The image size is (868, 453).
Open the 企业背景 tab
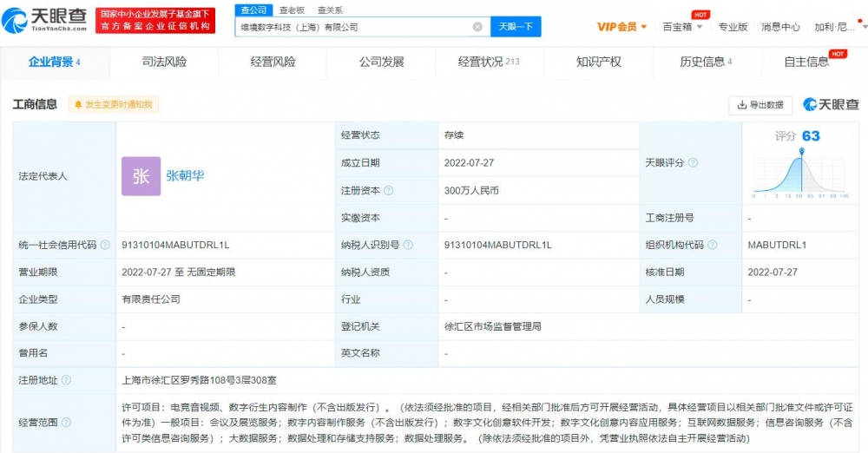tap(55, 62)
